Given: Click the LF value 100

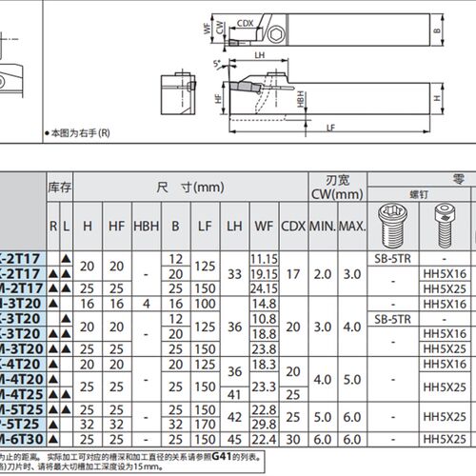Looking at the screenshot, I should point(206,304).
